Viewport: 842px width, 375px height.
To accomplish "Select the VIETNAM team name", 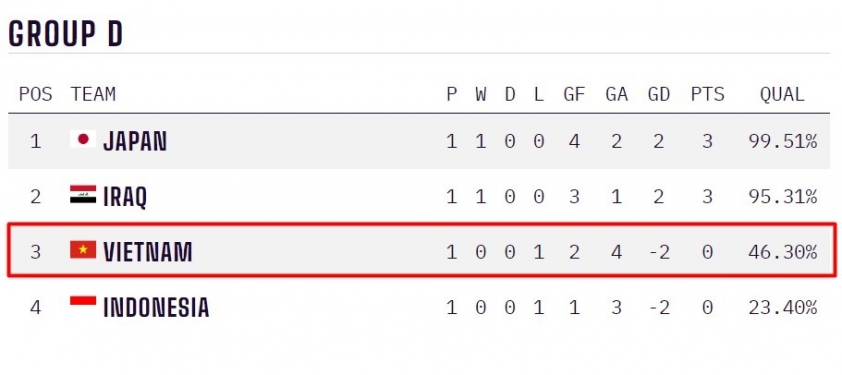I will pos(148,252).
